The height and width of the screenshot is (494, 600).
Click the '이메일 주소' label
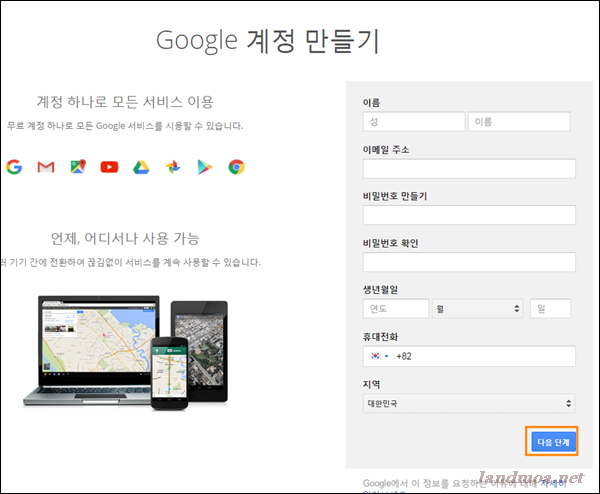point(386,150)
